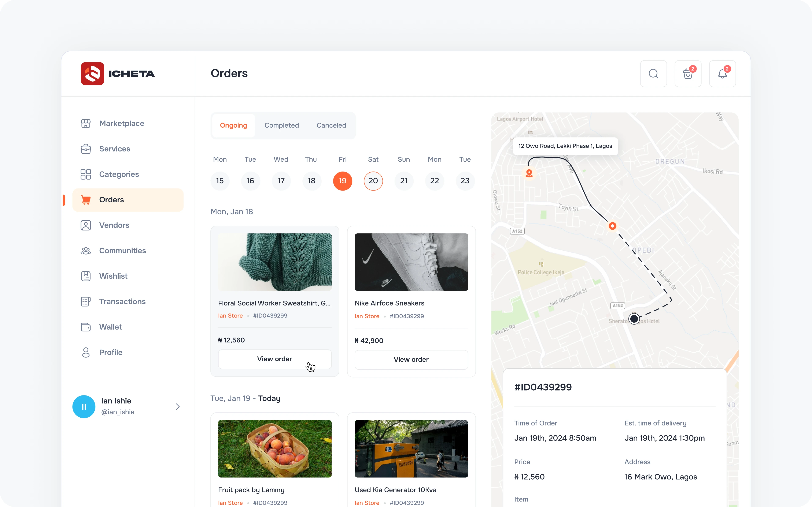This screenshot has width=812, height=507.
Task: Click the Categories grid icon
Action: (86, 174)
